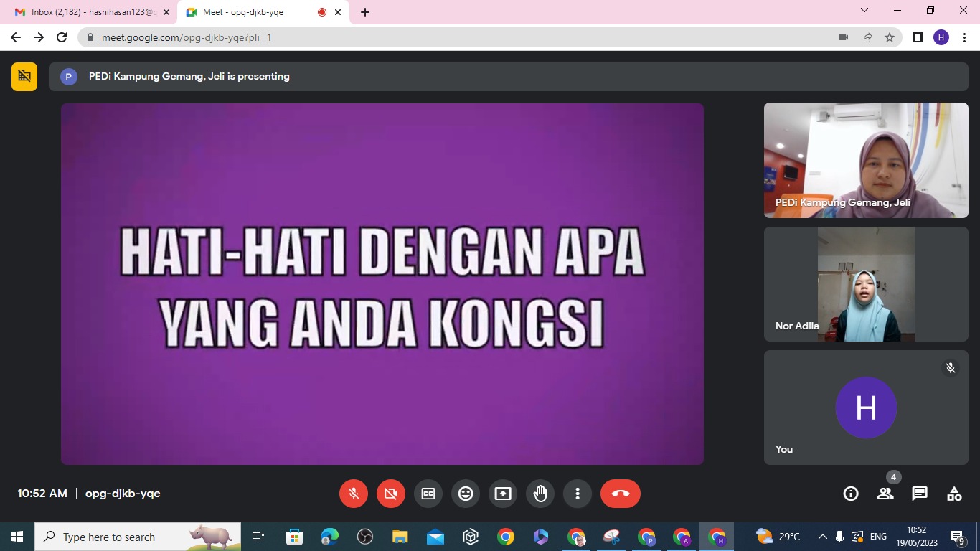Show the participants list panel
980x551 pixels.
tap(885, 494)
